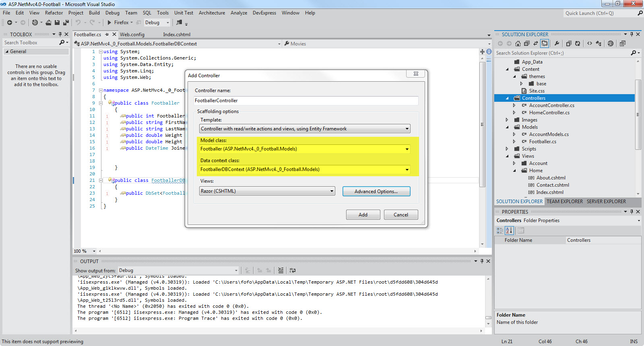This screenshot has width=644, height=346.
Task: Click the View Code icon in Solution Explorer
Action: tap(590, 43)
